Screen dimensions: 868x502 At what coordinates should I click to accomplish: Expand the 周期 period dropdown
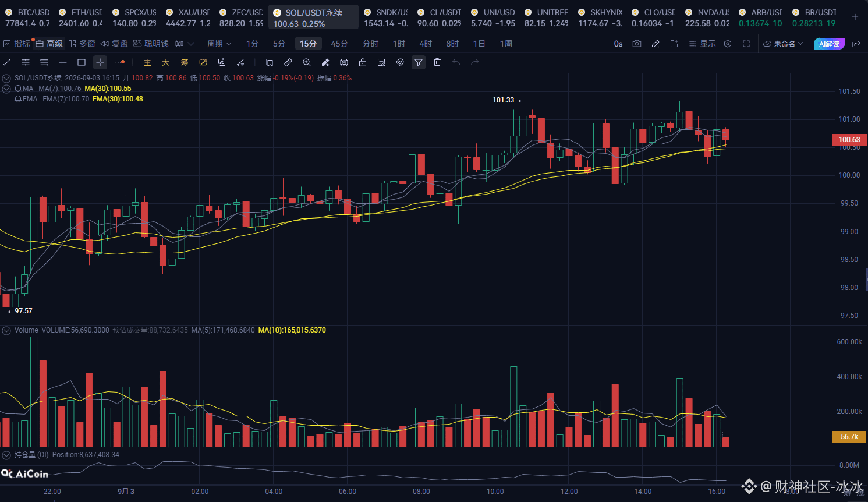coord(219,44)
